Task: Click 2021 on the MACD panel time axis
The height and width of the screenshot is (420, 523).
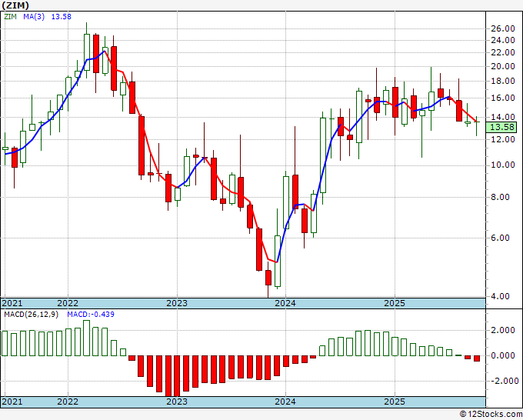Action: (12, 402)
